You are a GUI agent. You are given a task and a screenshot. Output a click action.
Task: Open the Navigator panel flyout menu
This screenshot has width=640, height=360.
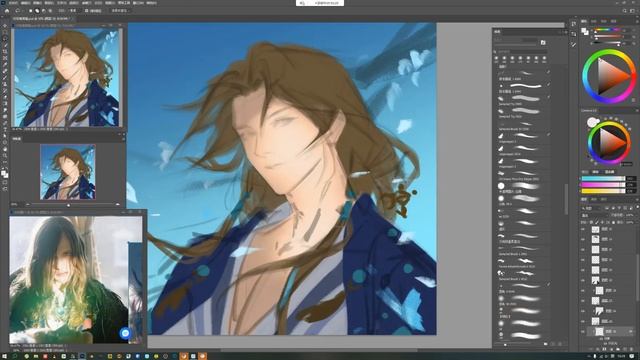(123, 139)
